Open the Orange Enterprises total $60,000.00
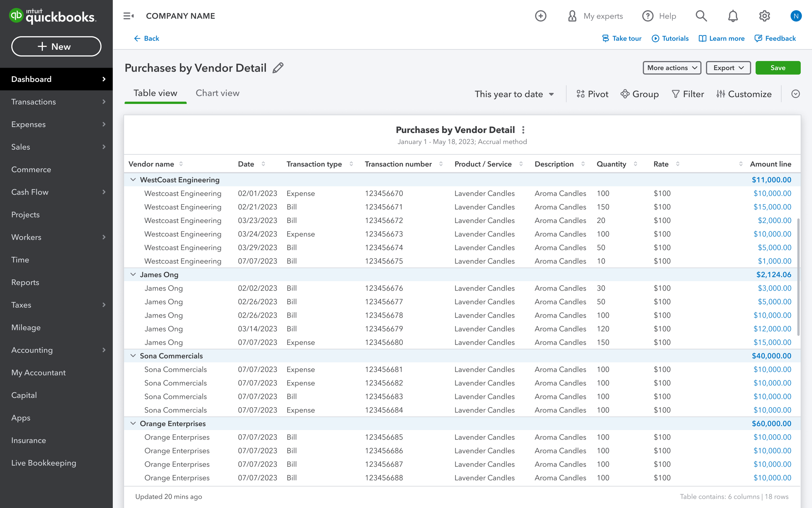The height and width of the screenshot is (508, 812). tap(771, 424)
